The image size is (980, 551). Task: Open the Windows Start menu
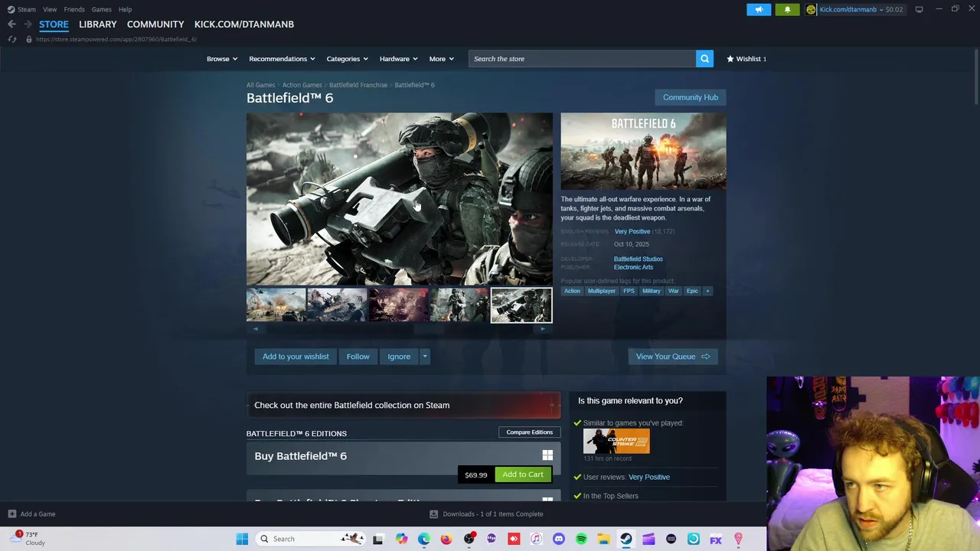pos(242,539)
